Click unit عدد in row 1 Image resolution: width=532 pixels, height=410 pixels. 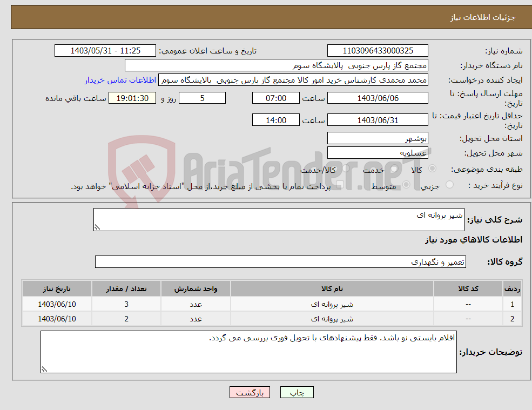click(196, 305)
